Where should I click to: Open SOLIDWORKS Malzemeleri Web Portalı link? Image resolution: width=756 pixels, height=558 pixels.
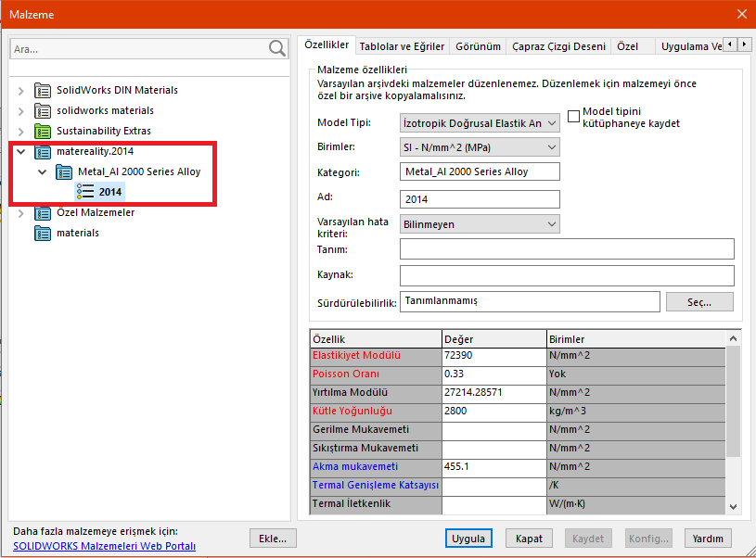coord(104,546)
